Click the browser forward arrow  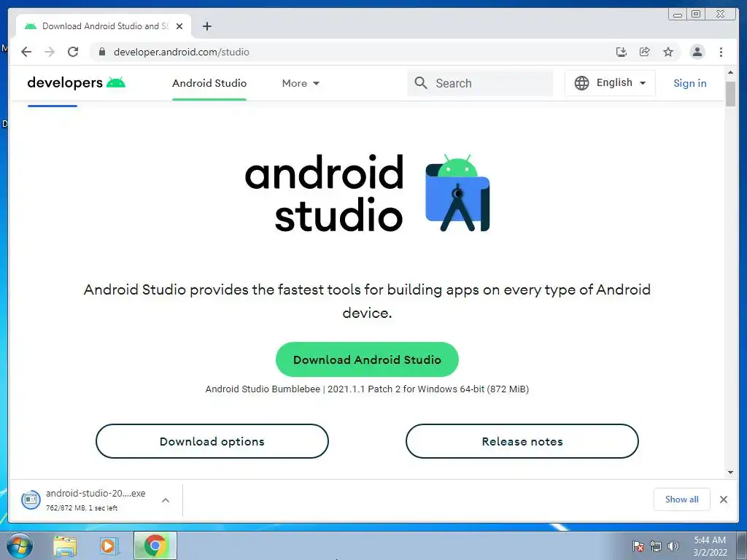click(x=50, y=52)
